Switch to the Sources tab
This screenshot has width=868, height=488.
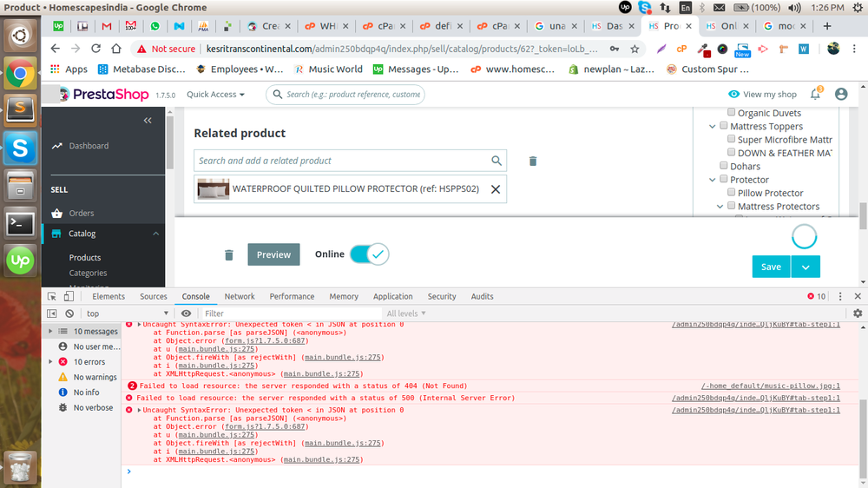[154, 296]
